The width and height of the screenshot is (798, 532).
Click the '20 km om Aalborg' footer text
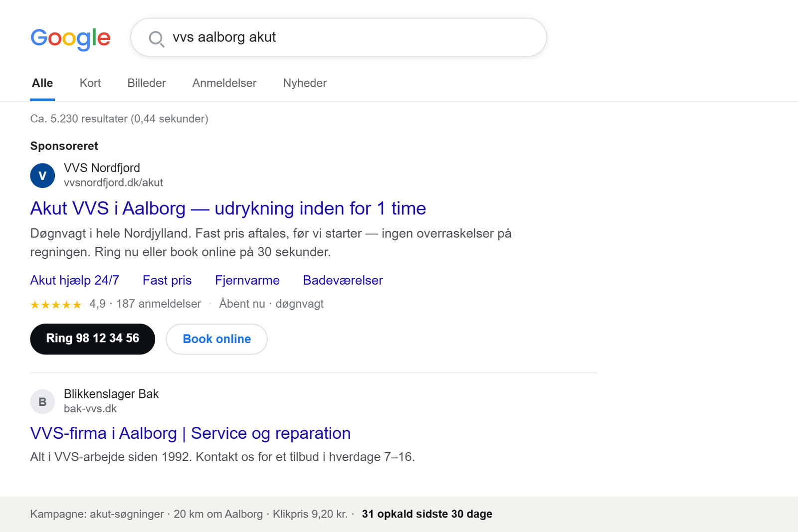coord(218,514)
